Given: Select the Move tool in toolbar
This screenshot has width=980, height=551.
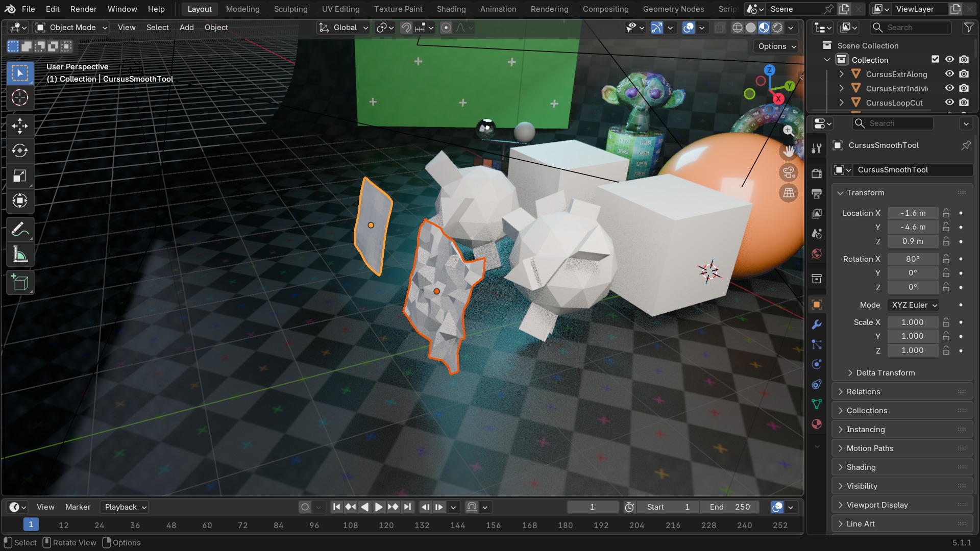Looking at the screenshot, I should pyautogui.click(x=20, y=126).
